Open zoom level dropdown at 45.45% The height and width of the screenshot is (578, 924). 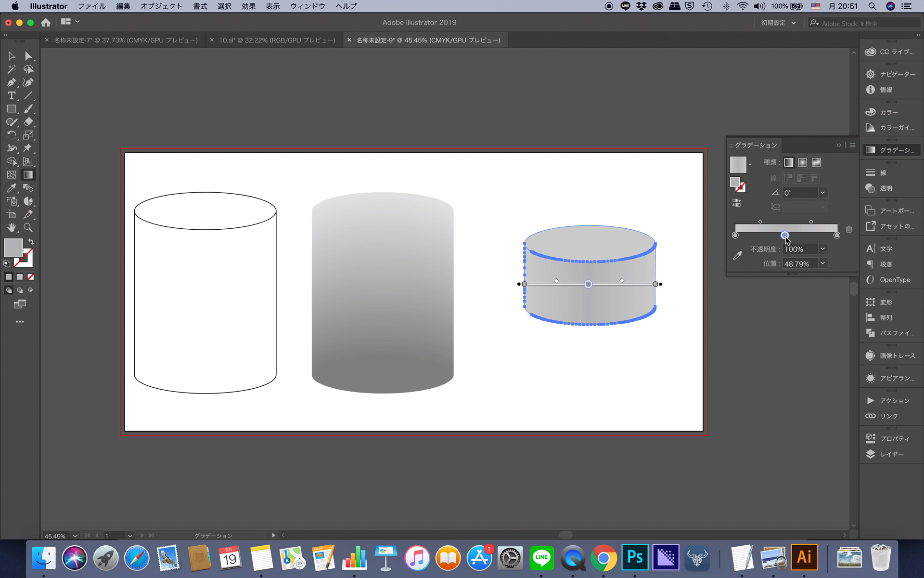click(x=75, y=536)
